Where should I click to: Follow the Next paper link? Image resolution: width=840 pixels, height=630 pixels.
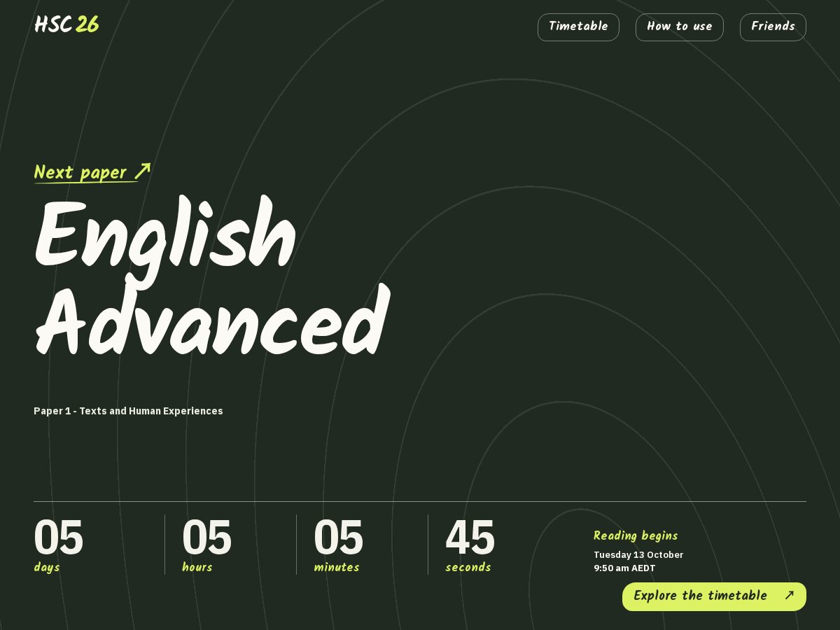[x=92, y=172]
